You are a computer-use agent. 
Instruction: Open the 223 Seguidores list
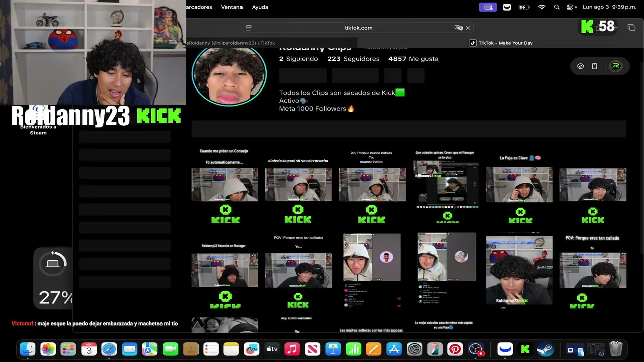pos(353,59)
